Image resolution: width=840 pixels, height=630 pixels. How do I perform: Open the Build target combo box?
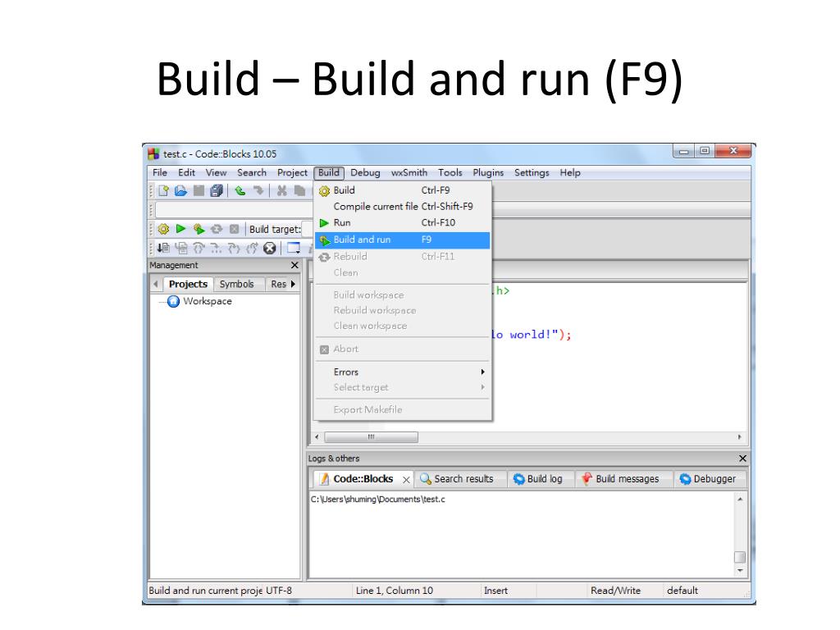tap(307, 230)
